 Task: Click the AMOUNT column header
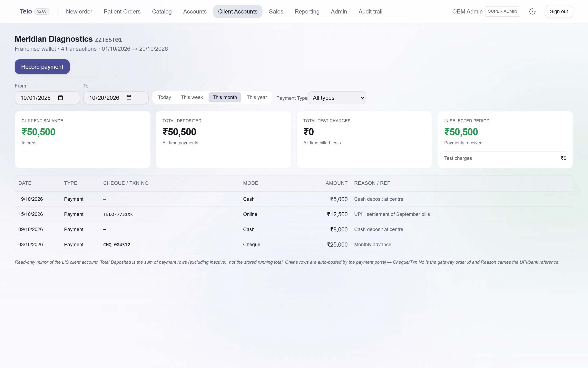(x=336, y=183)
